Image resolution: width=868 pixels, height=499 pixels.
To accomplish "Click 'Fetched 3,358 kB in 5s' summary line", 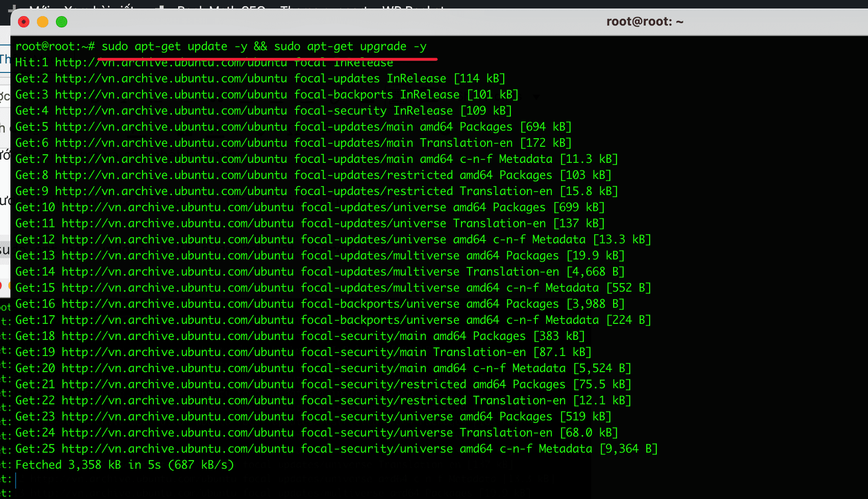I will click(x=125, y=465).
